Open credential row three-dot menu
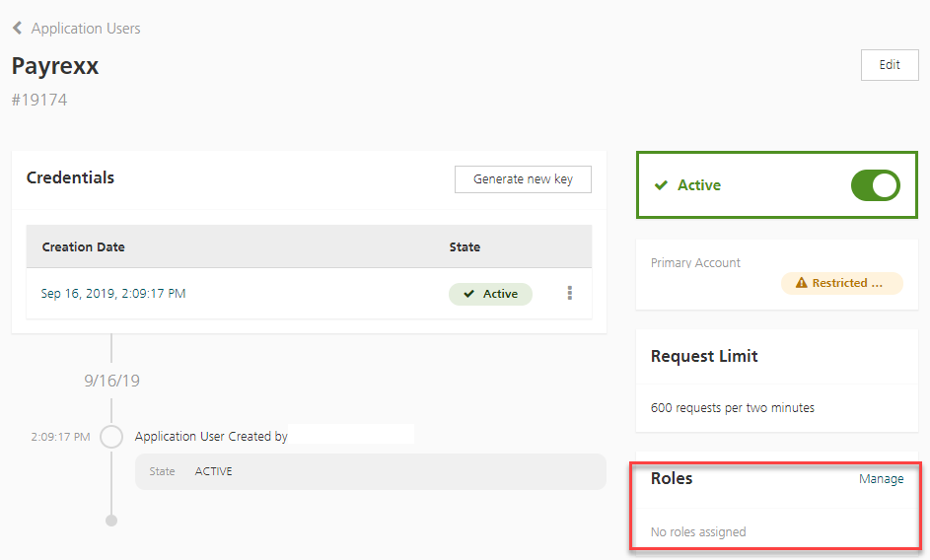Viewport: 930px width, 560px height. tap(569, 293)
